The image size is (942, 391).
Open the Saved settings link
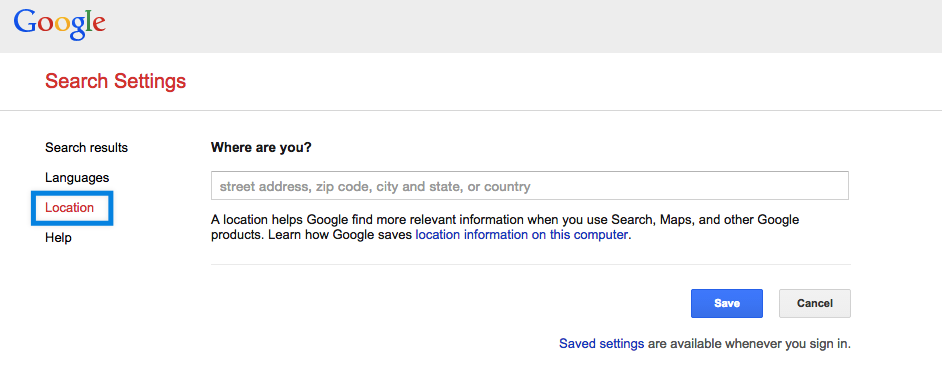pos(601,344)
